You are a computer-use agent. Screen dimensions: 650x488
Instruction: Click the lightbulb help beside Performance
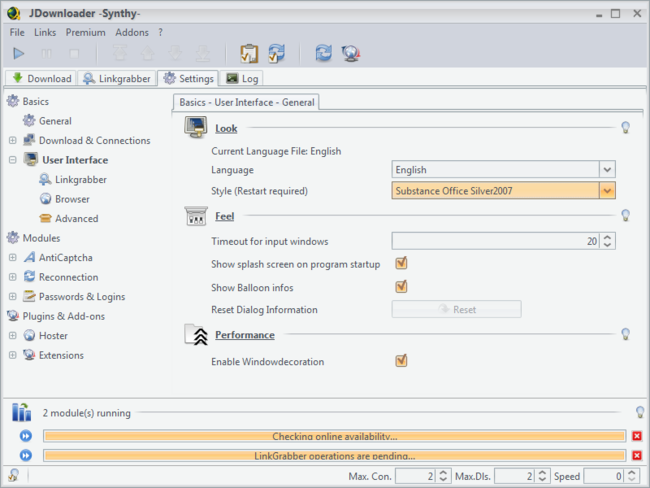tap(626, 334)
